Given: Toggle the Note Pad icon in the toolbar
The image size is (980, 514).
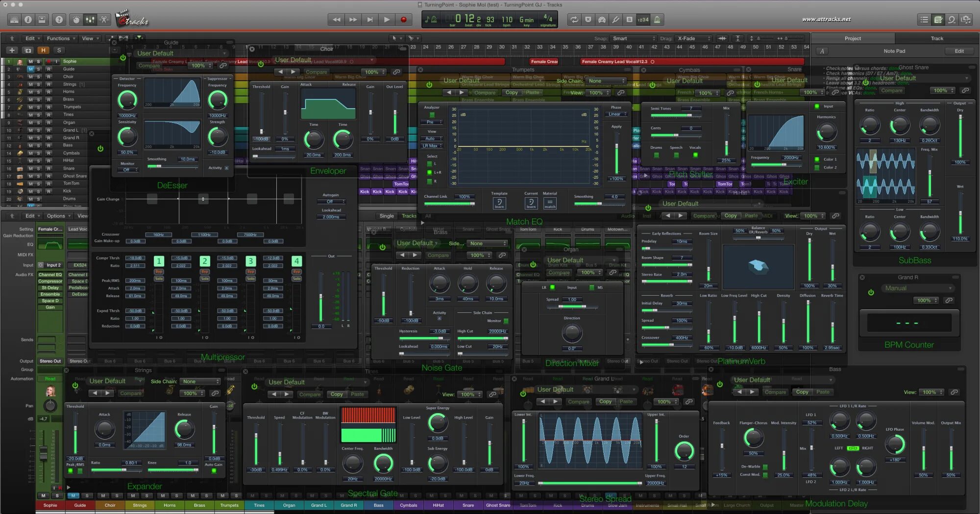Looking at the screenshot, I should coord(938,20).
